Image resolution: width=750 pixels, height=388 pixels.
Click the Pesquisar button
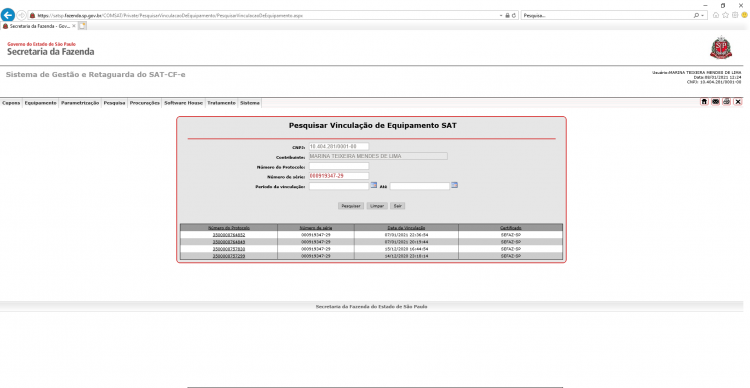pos(351,206)
